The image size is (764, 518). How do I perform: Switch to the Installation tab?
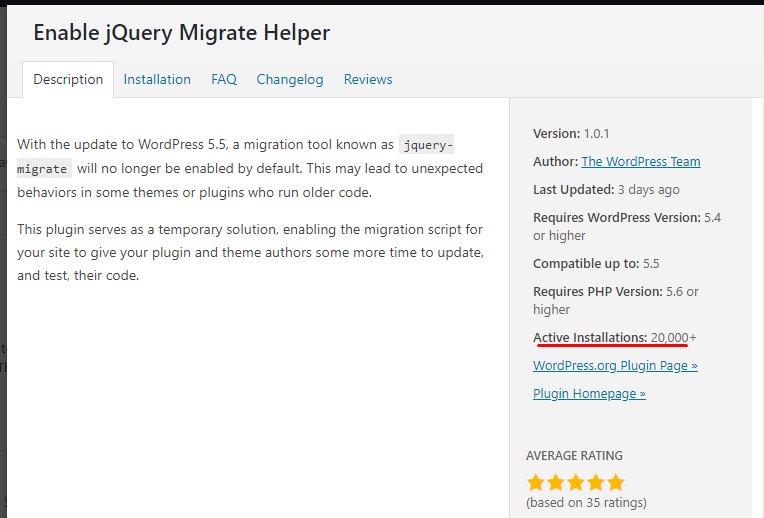[x=157, y=79]
